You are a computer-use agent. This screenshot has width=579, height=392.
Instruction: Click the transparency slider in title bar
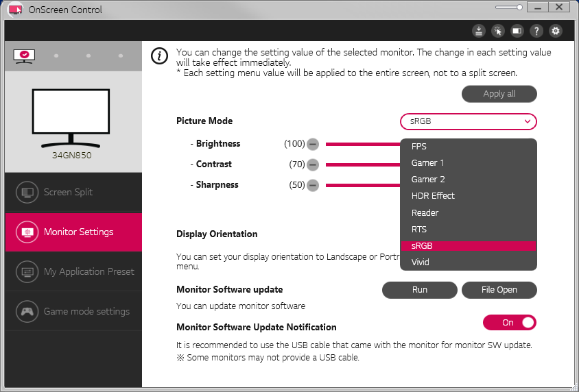(509, 8)
